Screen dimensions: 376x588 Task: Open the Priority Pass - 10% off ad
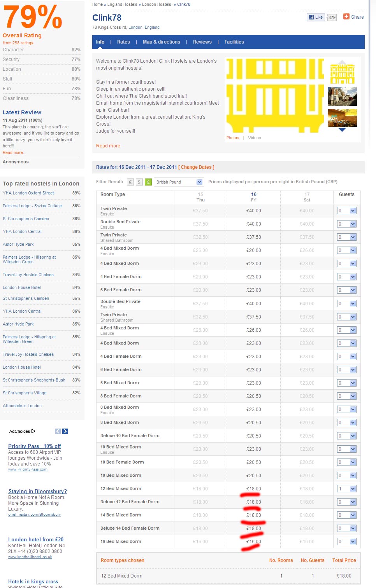pyautogui.click(x=35, y=446)
